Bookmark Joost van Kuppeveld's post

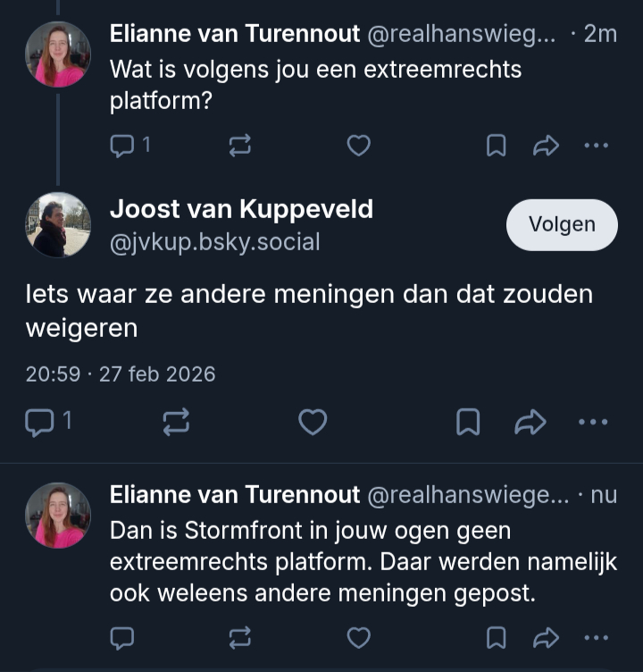[468, 422]
